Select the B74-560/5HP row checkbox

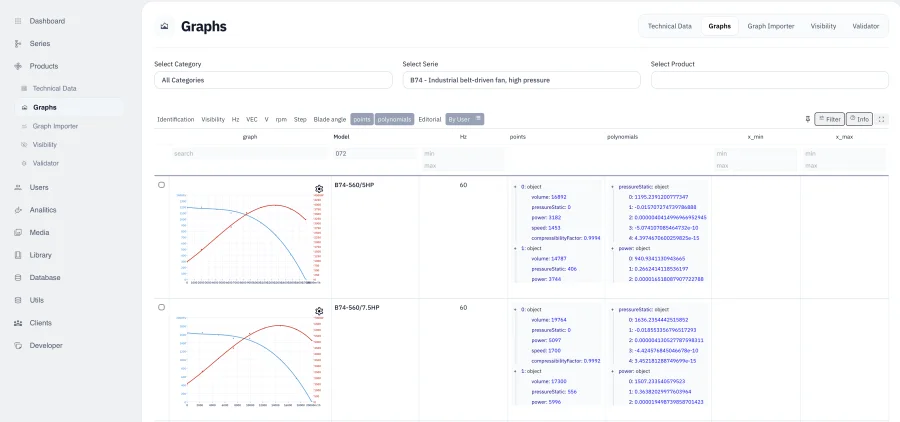click(x=161, y=185)
